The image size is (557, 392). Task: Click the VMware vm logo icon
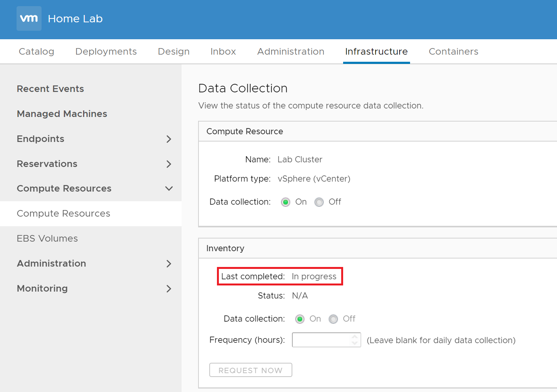29,18
